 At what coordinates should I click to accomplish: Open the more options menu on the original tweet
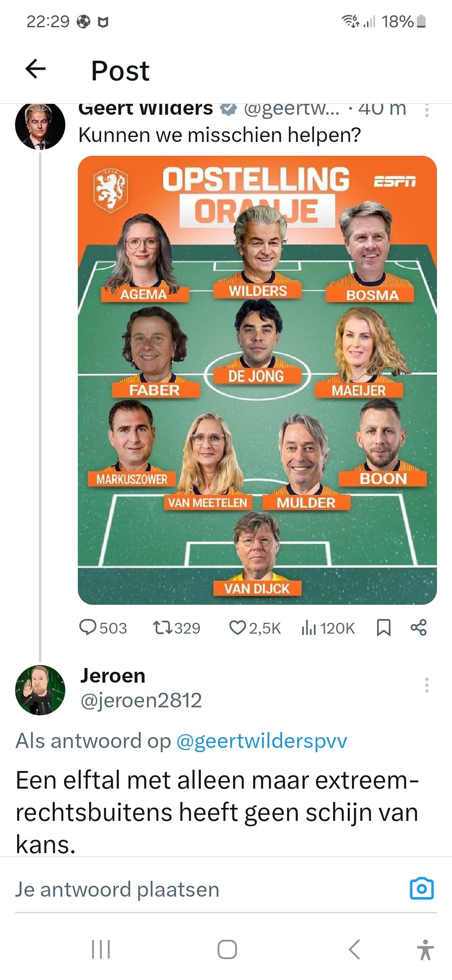(x=426, y=111)
